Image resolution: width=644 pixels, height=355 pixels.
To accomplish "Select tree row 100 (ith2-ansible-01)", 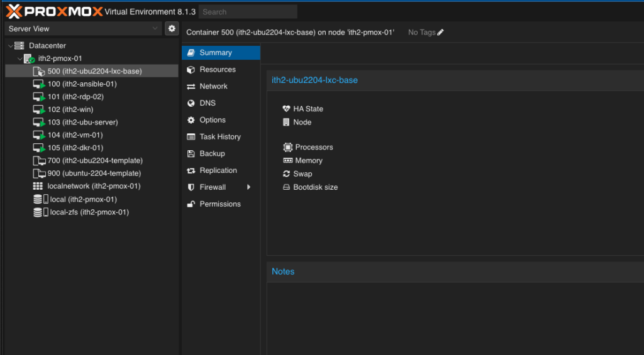I will coord(92,84).
